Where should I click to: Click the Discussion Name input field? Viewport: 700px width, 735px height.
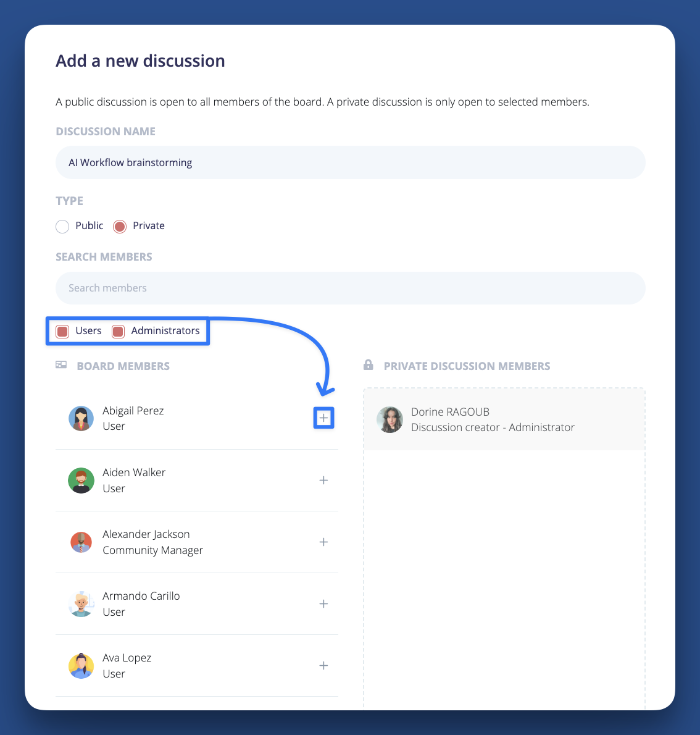(351, 162)
